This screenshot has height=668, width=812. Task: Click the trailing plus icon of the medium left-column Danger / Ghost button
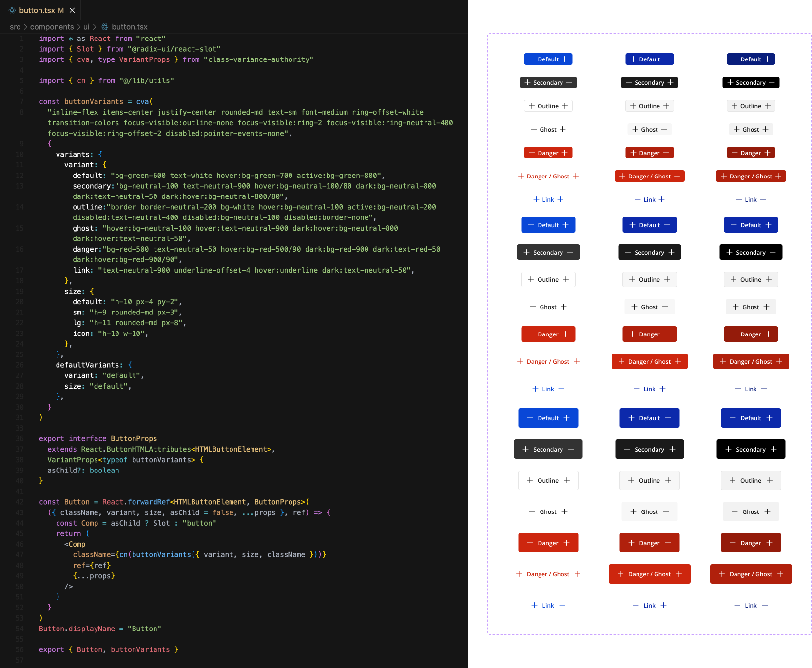tap(577, 361)
